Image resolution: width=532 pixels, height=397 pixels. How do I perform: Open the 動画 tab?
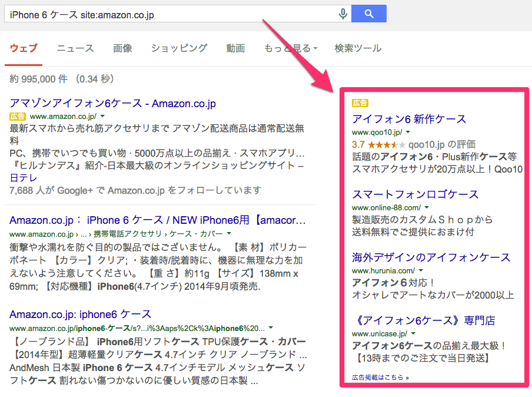click(x=235, y=48)
